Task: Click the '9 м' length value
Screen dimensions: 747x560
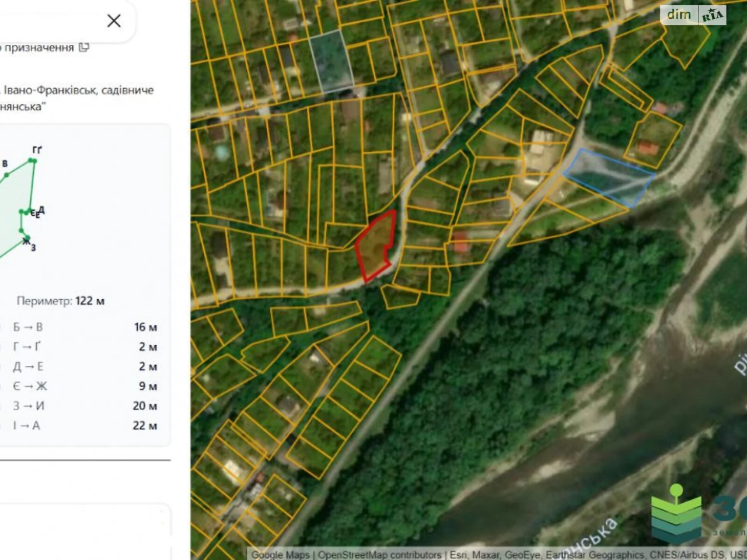Action: (148, 386)
